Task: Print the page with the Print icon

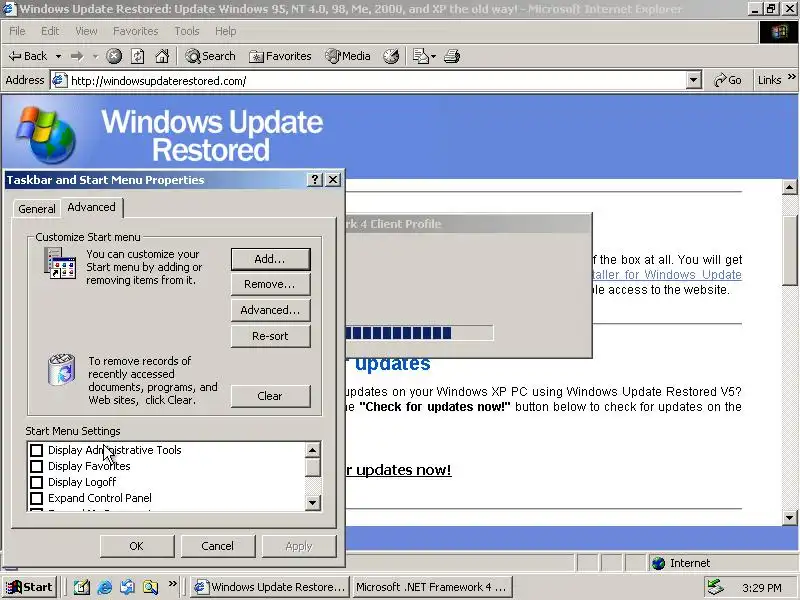Action: click(x=452, y=56)
